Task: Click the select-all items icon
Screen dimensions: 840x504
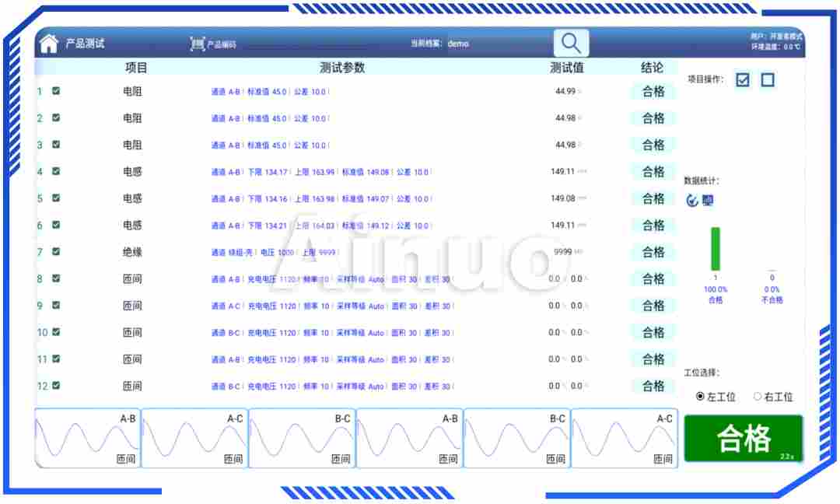Action: (743, 80)
